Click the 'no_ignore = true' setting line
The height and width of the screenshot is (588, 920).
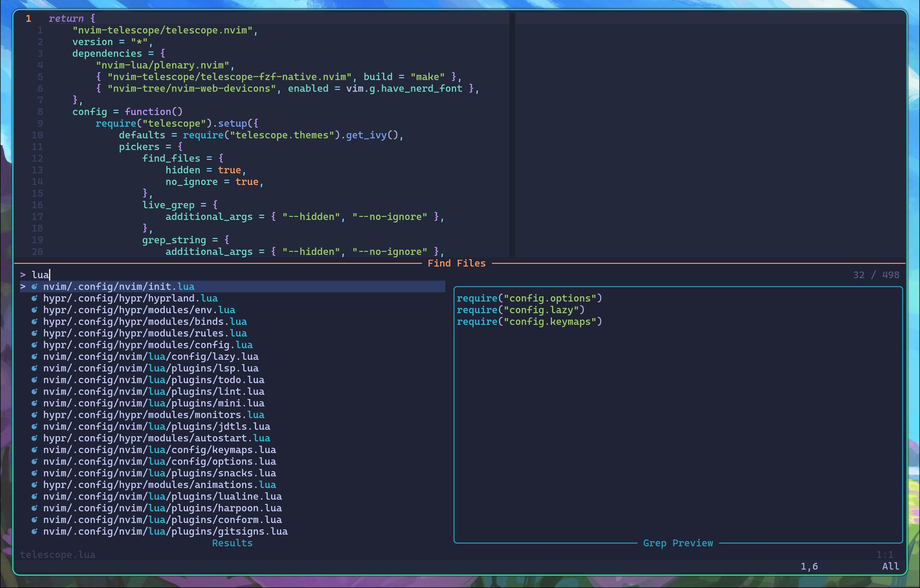pos(214,182)
